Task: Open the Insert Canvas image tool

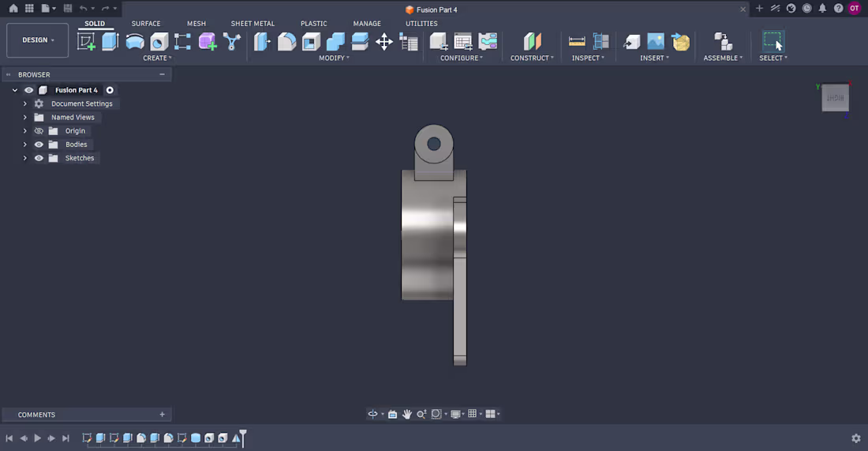Action: click(x=656, y=42)
